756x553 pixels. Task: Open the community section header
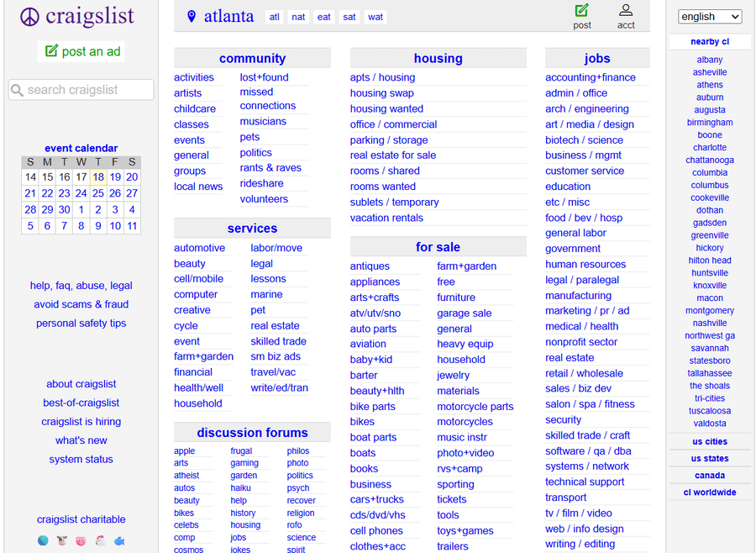point(252,58)
